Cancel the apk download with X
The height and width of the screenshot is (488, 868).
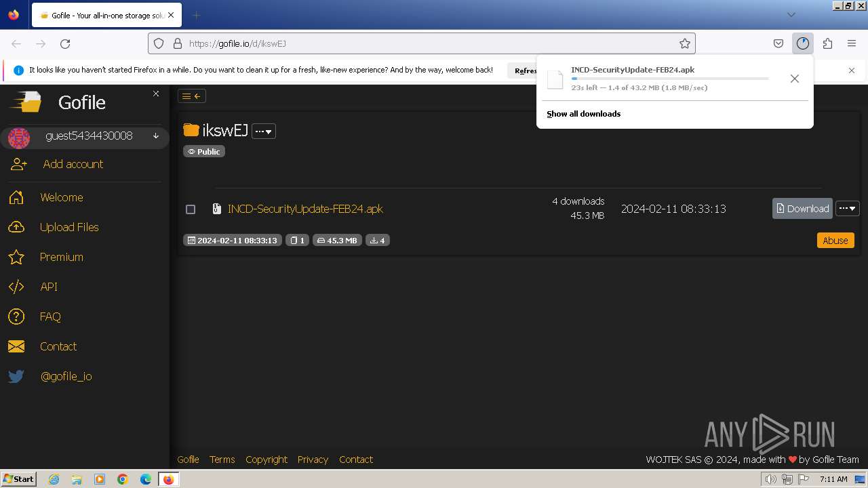(794, 79)
